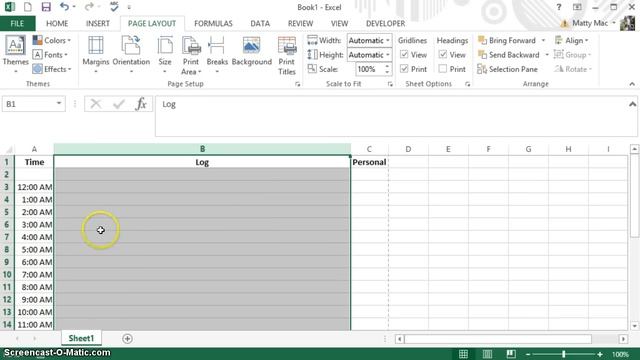This screenshot has height=360, width=640.
Task: Toggle Headings Print checkbox
Action: 443,69
